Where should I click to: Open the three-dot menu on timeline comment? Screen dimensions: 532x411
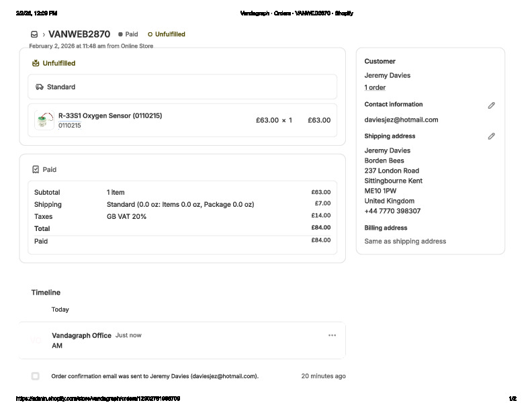point(332,335)
